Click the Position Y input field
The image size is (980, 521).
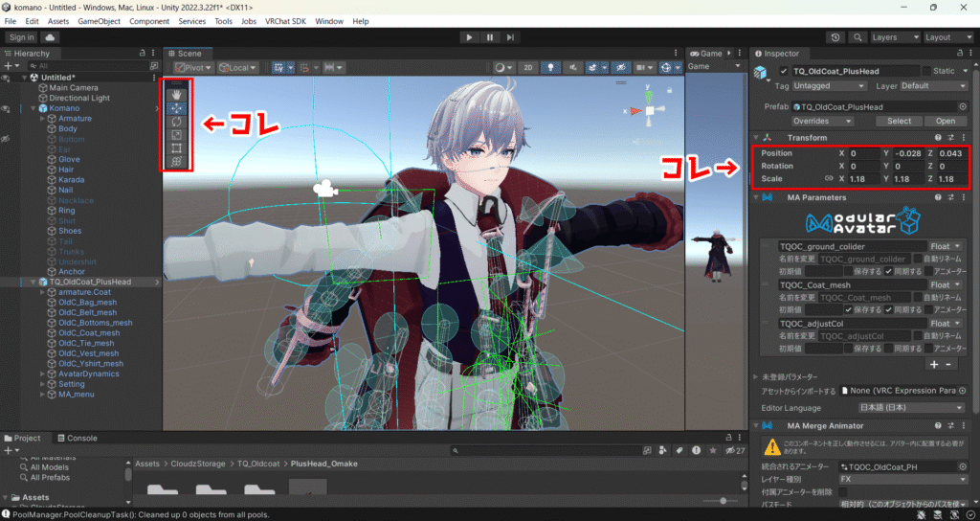909,153
